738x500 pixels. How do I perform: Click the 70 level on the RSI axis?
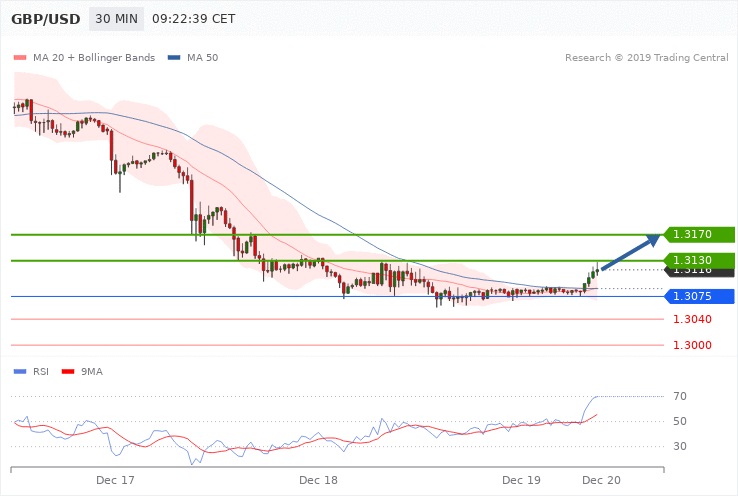678,397
